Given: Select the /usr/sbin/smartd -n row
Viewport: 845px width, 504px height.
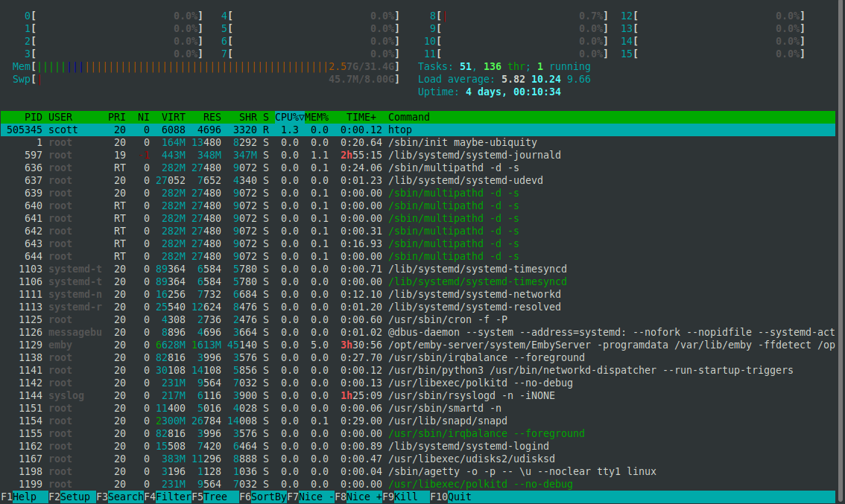Looking at the screenshot, I should pyautogui.click(x=417, y=408).
